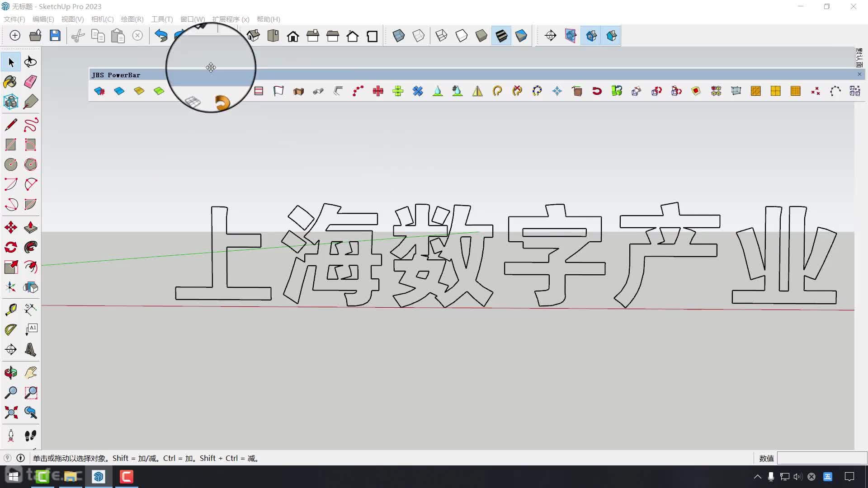Click the yellow pyramid icon in PowerBar
This screenshot has height=488, width=868.
pos(477,91)
